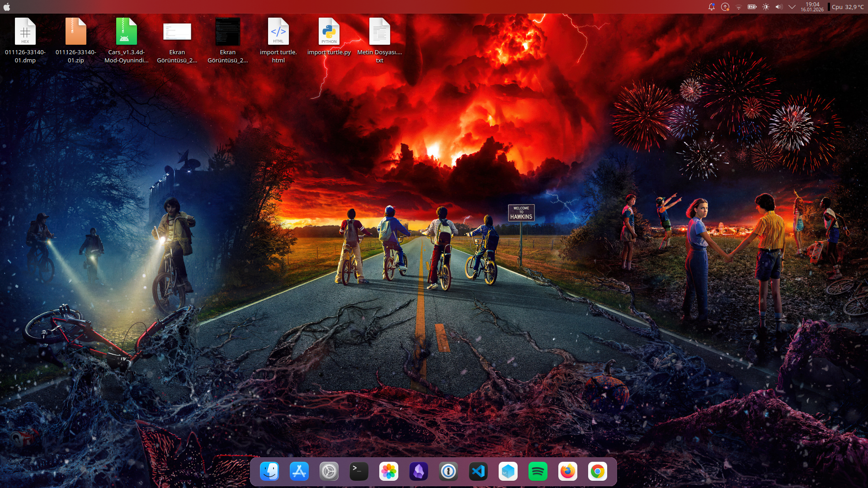Open the clock showing 19:04
The height and width of the screenshot is (488, 868).
pyautogui.click(x=812, y=7)
